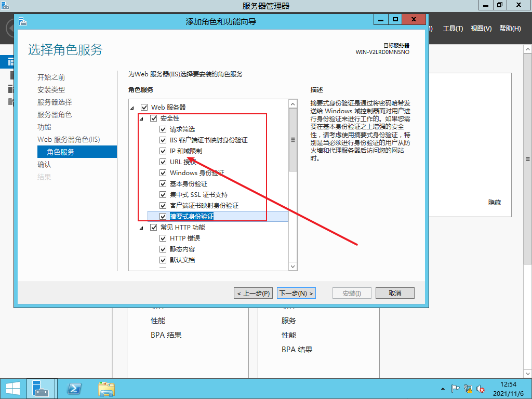The image size is (532, 399).
Task: Click Server Manager scrollbar up arrow
Action: 528,49
